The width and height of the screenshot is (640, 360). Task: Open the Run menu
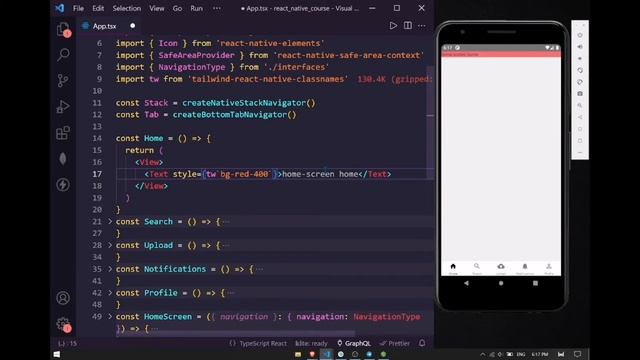[x=196, y=8]
